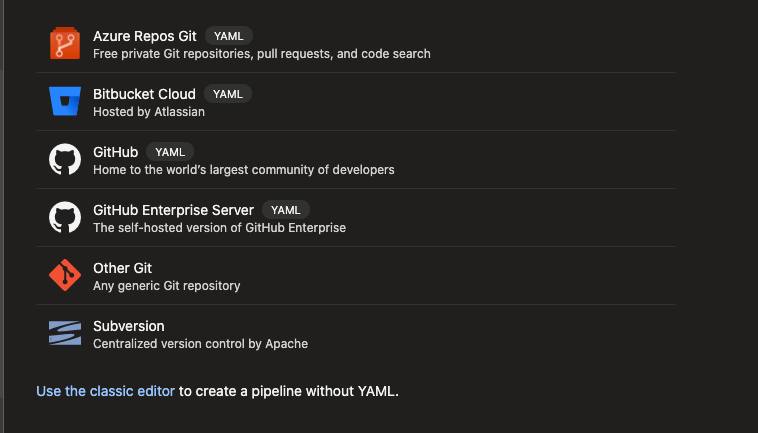758x433 pixels.
Task: Click the GitHub Enterprise Server octocat icon
Action: (65, 217)
